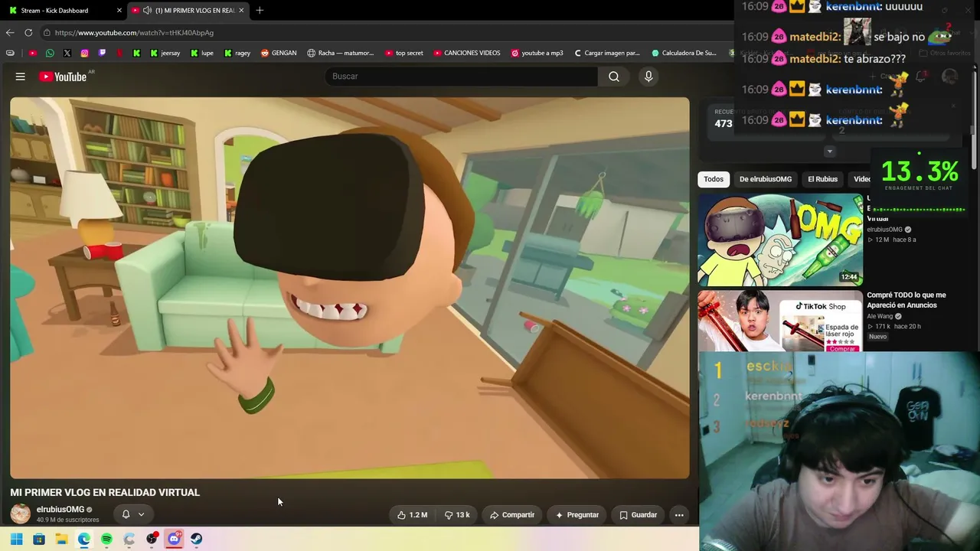The width and height of the screenshot is (980, 551).
Task: Open the ragey Kick bookmark
Action: click(x=237, y=53)
